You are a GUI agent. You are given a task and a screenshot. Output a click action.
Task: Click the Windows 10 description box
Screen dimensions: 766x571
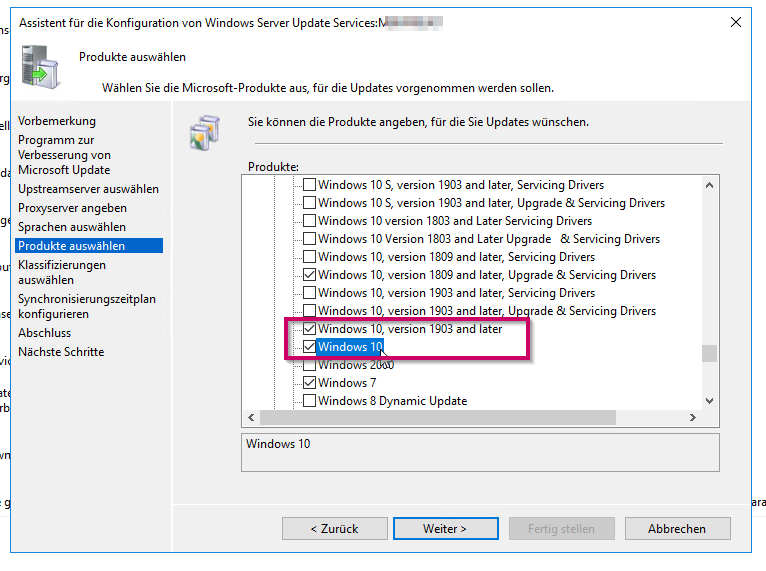pos(480,452)
